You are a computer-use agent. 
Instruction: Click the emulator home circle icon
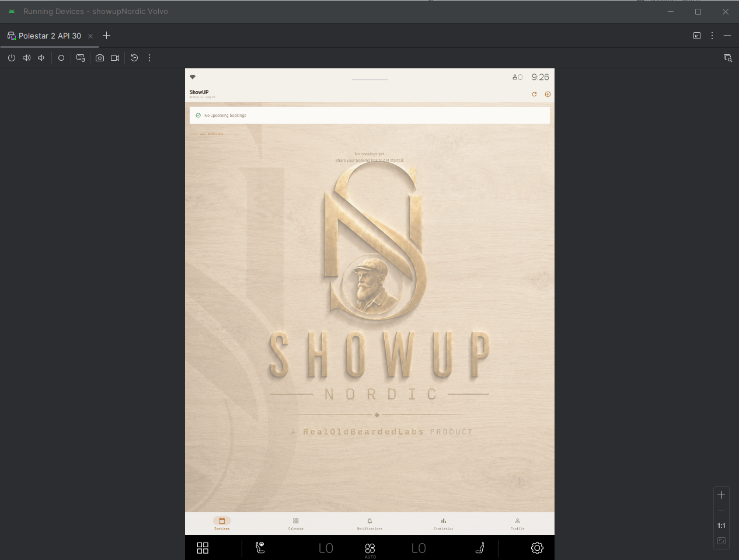[61, 58]
